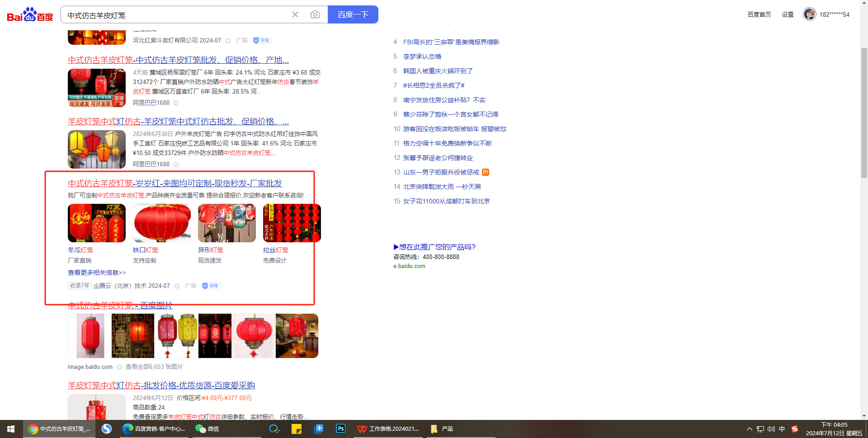Open the 铁口灯笼 big red lantern thumbnail
This screenshot has width=868, height=438.
click(162, 223)
